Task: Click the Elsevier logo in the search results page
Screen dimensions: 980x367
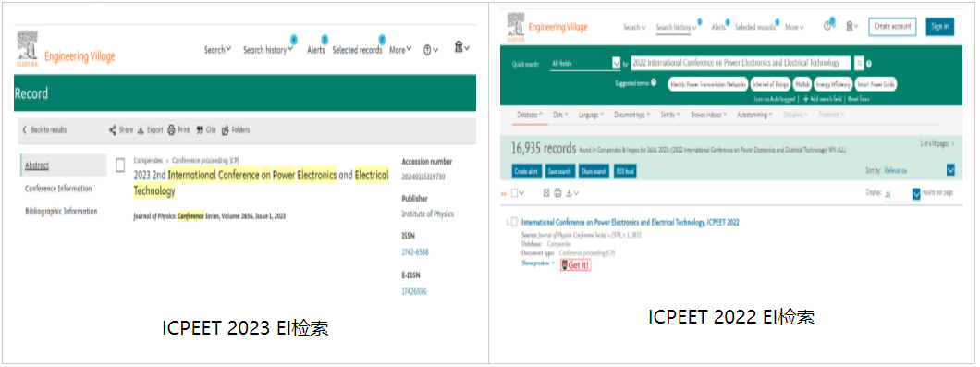Action: pos(516,27)
